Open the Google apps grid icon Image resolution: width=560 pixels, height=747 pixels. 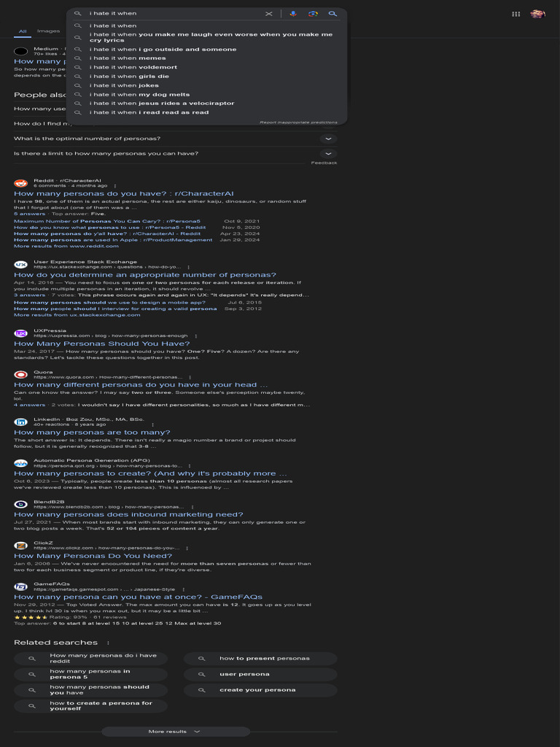[x=516, y=14]
